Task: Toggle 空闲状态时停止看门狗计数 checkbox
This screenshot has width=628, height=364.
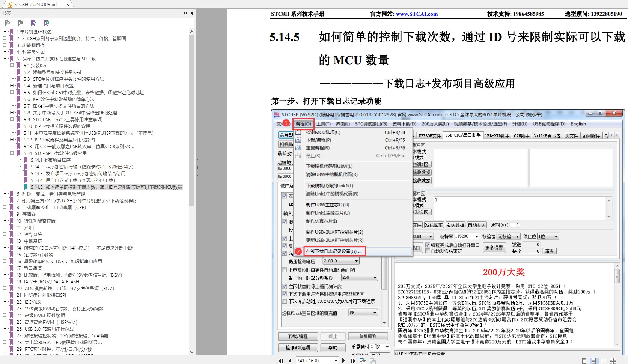Action: click(285, 286)
